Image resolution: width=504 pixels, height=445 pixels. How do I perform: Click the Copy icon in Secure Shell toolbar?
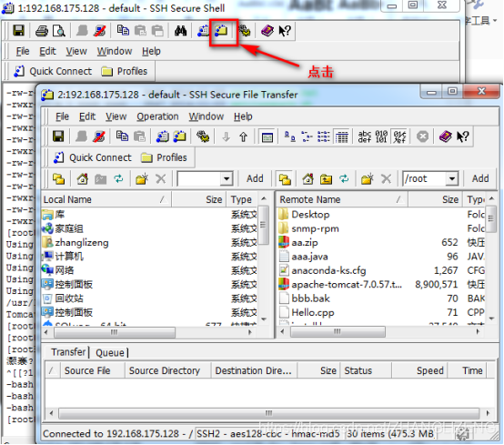click(x=123, y=31)
